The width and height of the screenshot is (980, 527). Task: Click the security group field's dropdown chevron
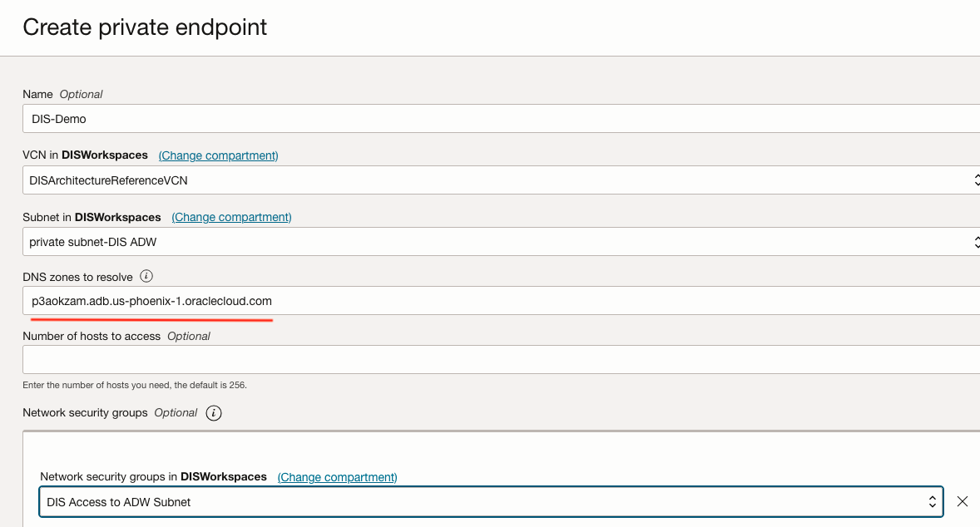click(933, 501)
